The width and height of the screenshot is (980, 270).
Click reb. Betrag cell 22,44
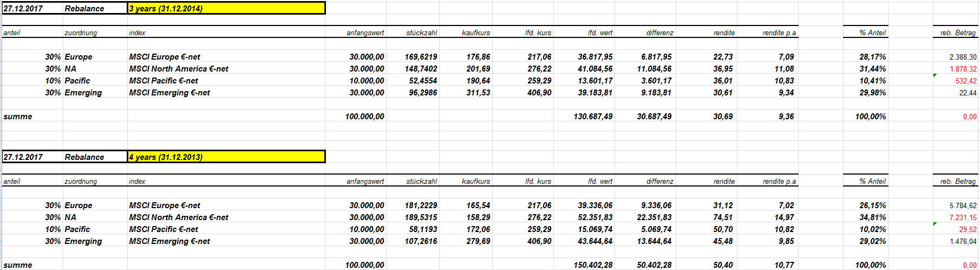tap(968, 93)
